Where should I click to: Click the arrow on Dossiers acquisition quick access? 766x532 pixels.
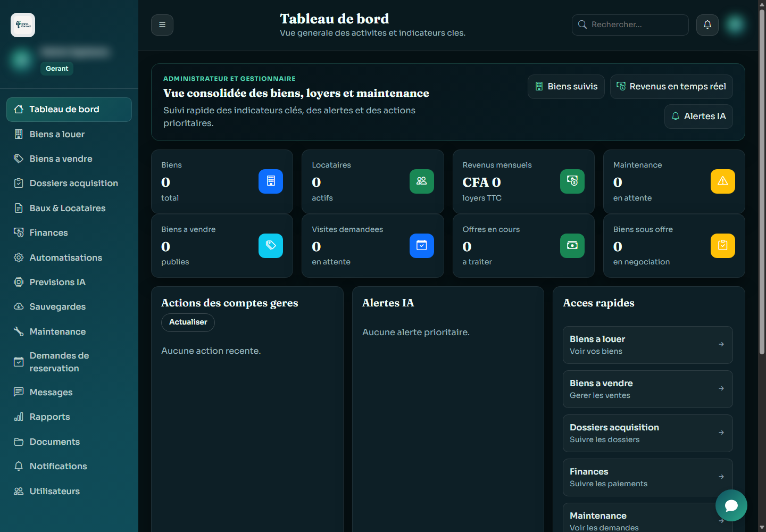(x=721, y=433)
